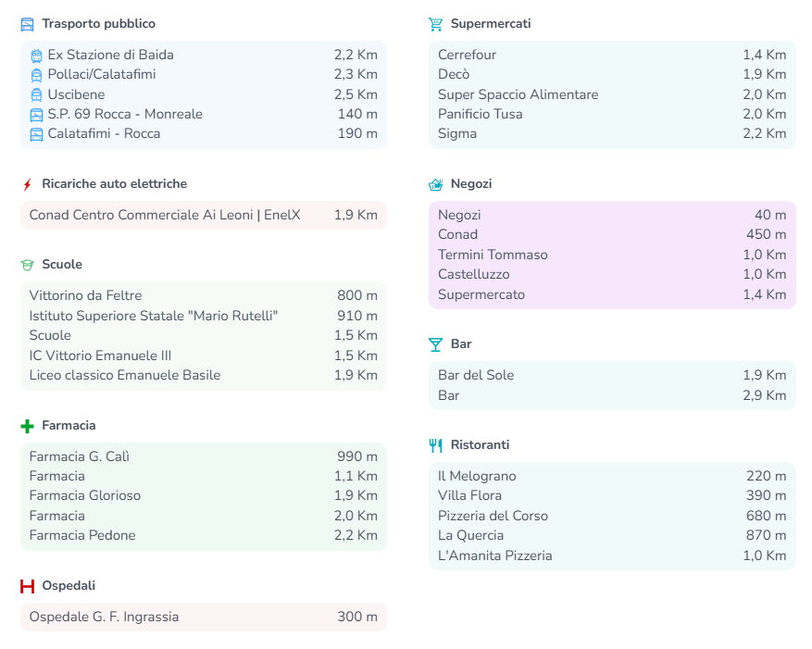
Task: Click the Ristoranti fork and knife icon
Action: point(435,445)
